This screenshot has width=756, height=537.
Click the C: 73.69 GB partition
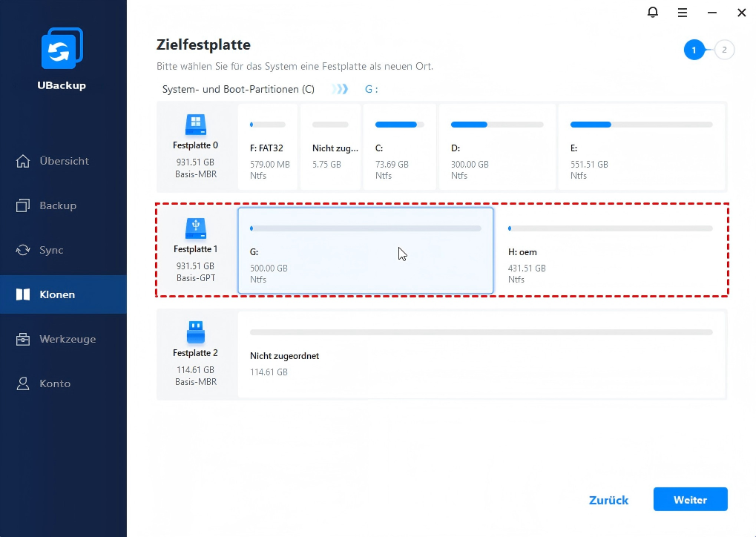point(399,147)
